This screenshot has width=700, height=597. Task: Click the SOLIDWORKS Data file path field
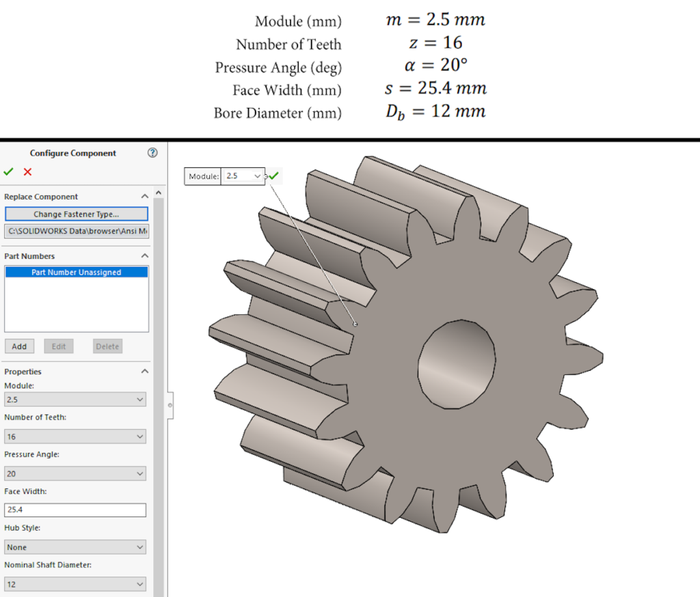point(76,231)
